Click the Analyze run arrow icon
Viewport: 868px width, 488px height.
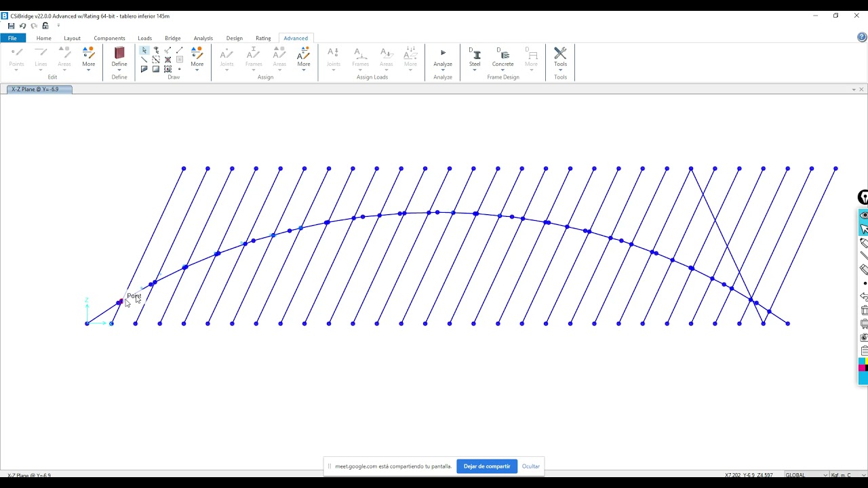coord(443,53)
